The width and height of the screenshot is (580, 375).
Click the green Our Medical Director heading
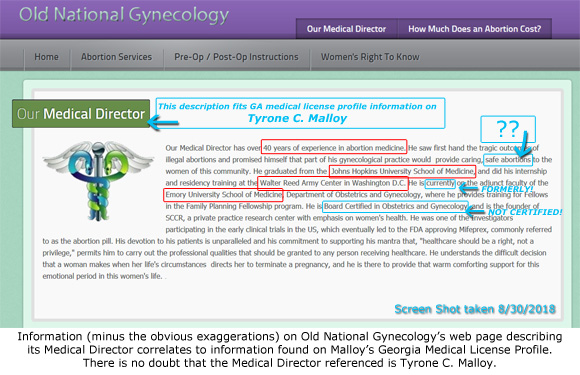coord(81,114)
